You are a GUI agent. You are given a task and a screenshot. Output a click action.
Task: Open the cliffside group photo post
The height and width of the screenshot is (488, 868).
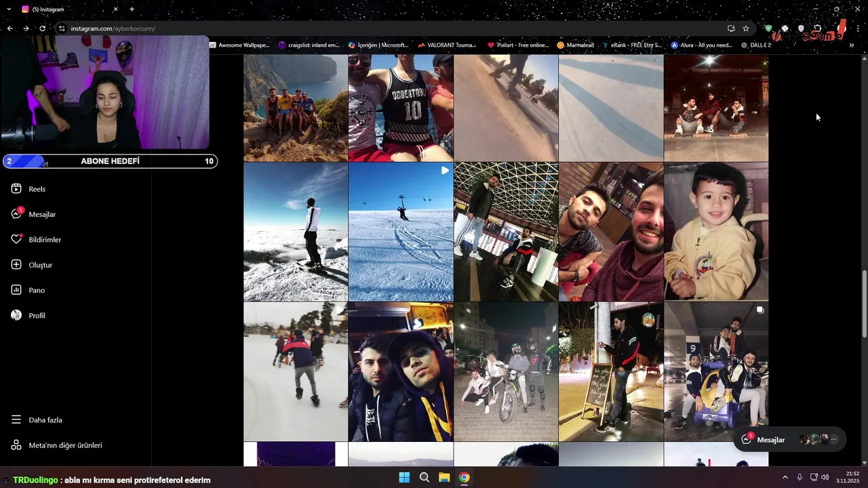[x=296, y=108]
